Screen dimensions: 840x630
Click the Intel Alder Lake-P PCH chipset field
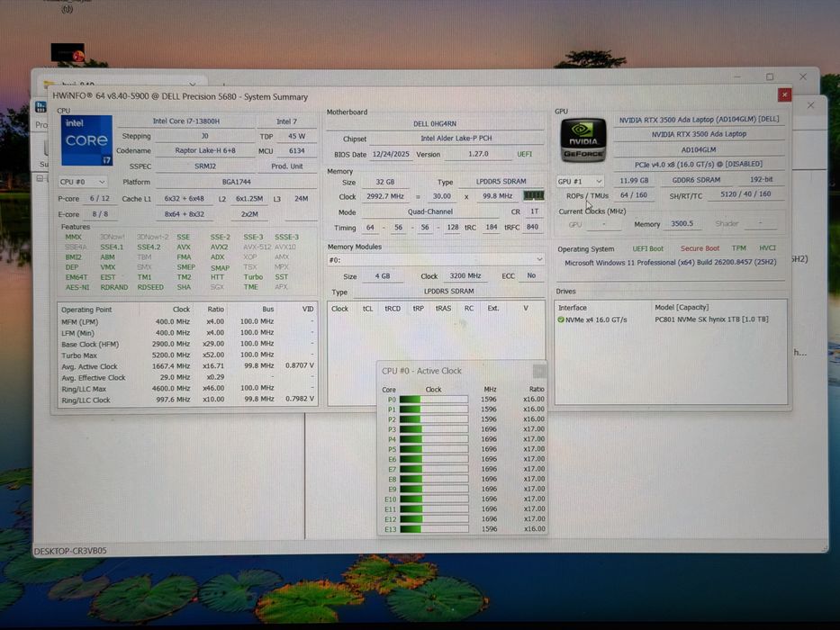[456, 139]
